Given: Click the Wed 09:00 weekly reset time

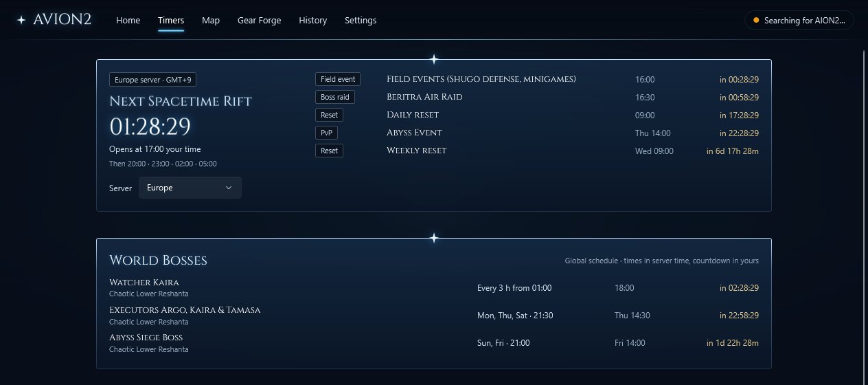Looking at the screenshot, I should (x=654, y=151).
